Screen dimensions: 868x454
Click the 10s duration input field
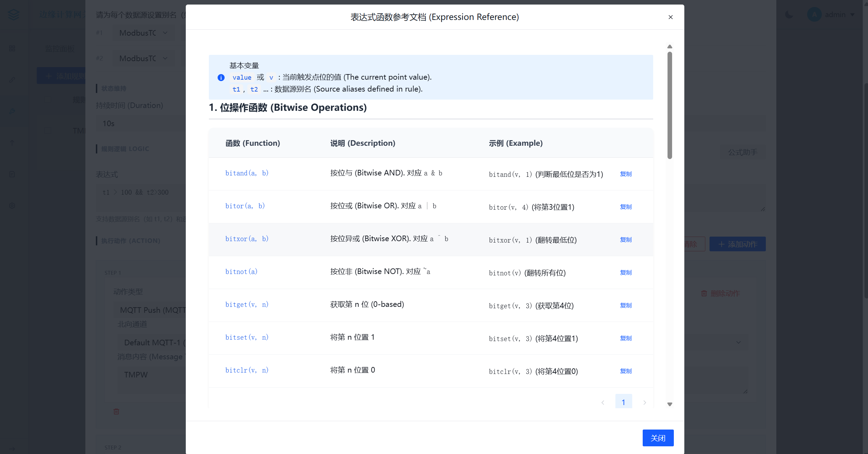pos(141,123)
